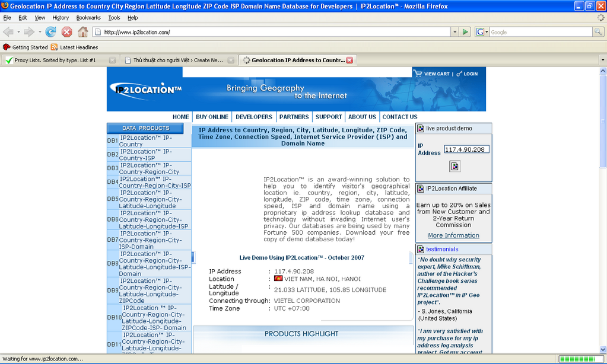Open DB5 Country-Region-City-Latitude-Longitude link
The width and height of the screenshot is (607, 364).
tap(151, 199)
